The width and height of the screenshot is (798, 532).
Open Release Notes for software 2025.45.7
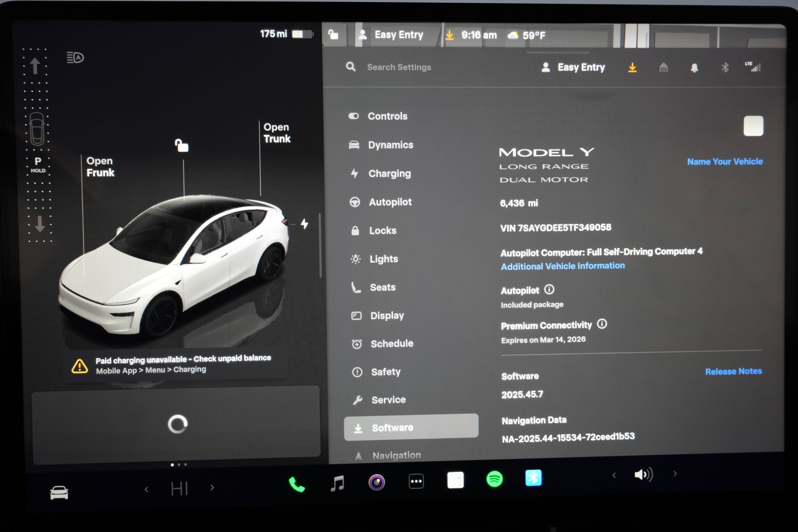(x=734, y=371)
